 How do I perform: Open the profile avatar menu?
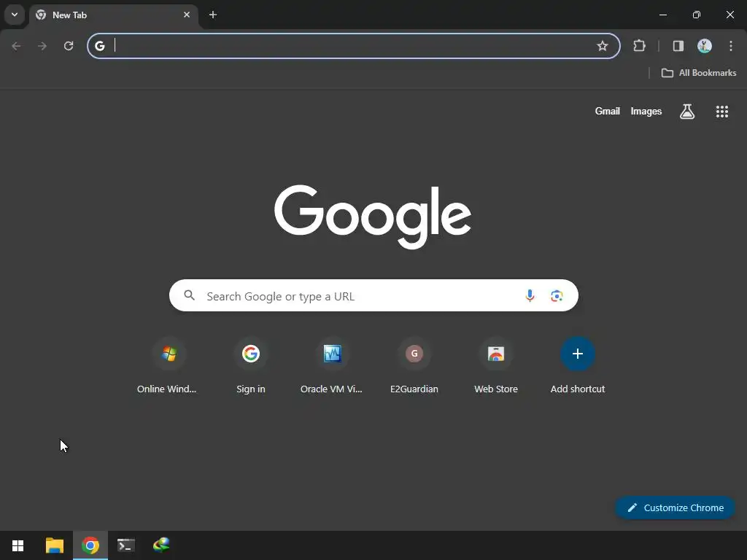[x=705, y=46]
